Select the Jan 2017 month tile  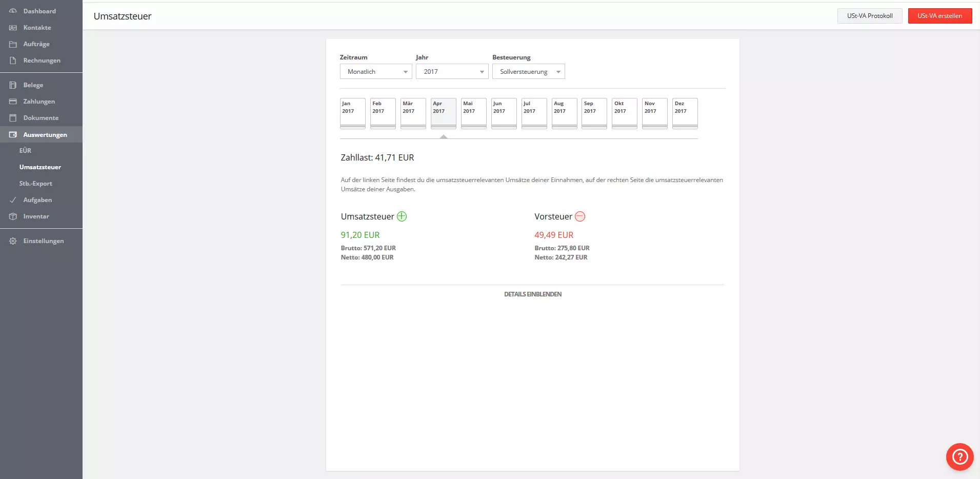(x=353, y=113)
